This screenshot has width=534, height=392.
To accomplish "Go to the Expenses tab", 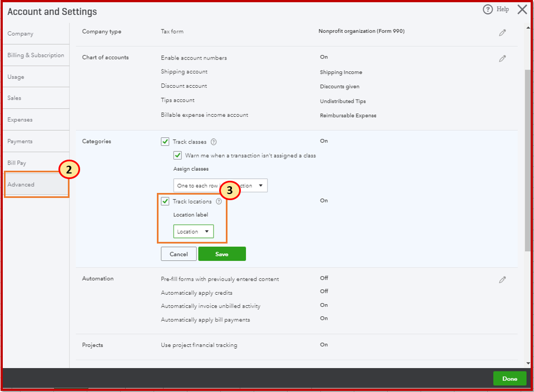I will click(20, 120).
